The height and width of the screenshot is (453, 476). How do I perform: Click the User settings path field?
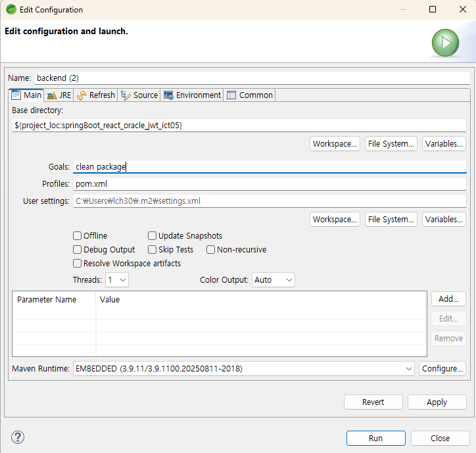point(270,201)
